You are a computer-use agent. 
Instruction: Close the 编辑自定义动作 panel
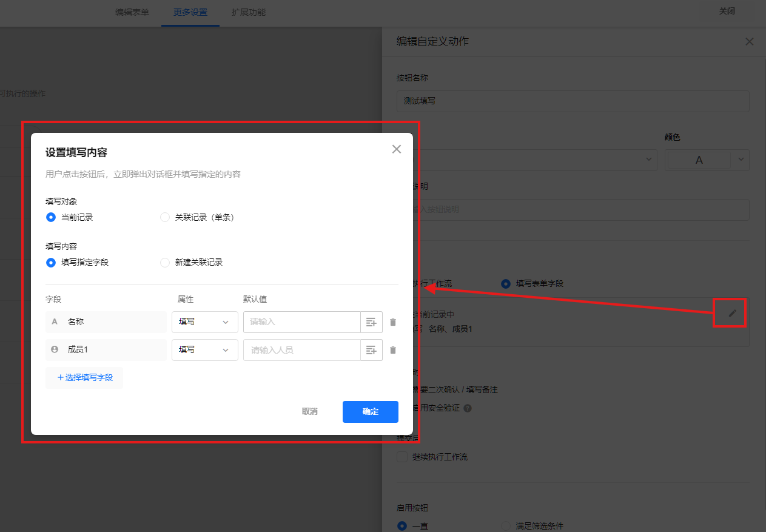[x=750, y=42]
